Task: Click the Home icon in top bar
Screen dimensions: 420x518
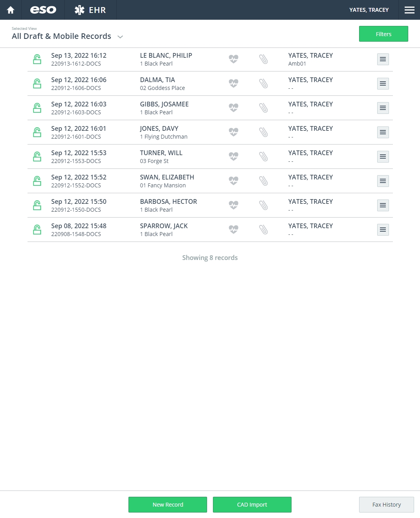Action: (11, 10)
